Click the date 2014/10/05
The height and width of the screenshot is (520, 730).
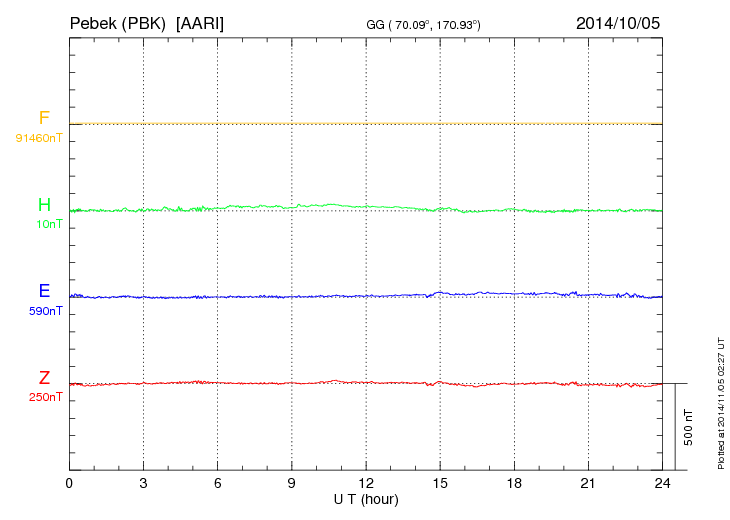618,21
